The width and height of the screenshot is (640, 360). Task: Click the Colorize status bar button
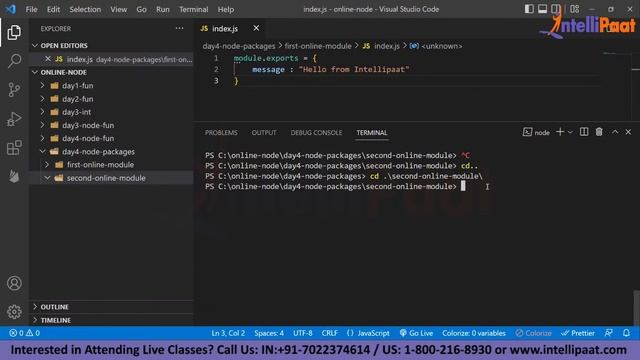click(x=533, y=333)
